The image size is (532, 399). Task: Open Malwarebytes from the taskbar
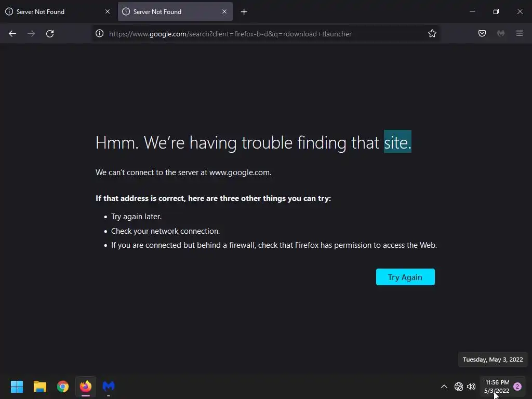[x=109, y=387]
